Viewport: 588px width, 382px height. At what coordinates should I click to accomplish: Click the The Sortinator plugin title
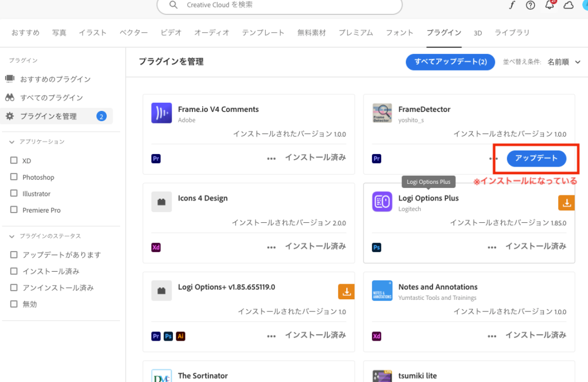point(203,376)
